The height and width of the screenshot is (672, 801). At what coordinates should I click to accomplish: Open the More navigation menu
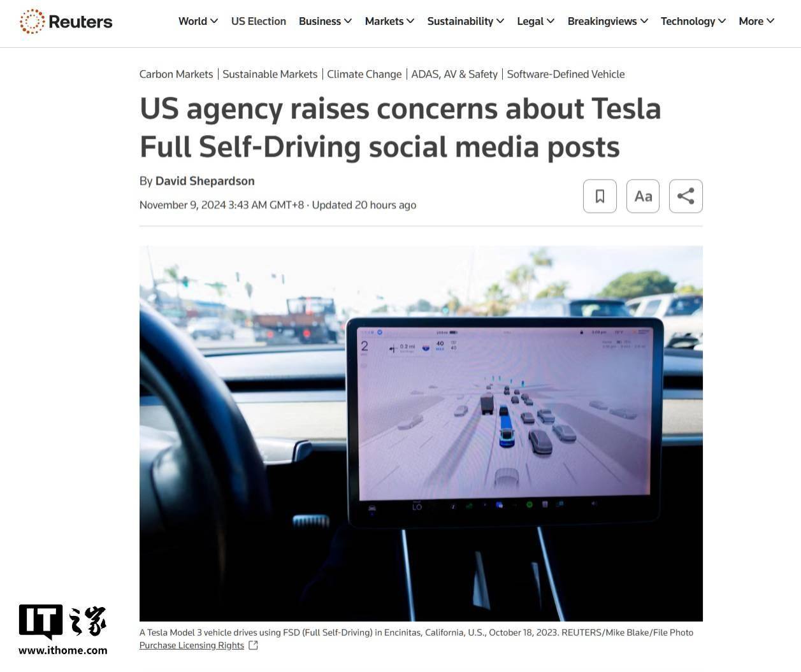point(756,21)
